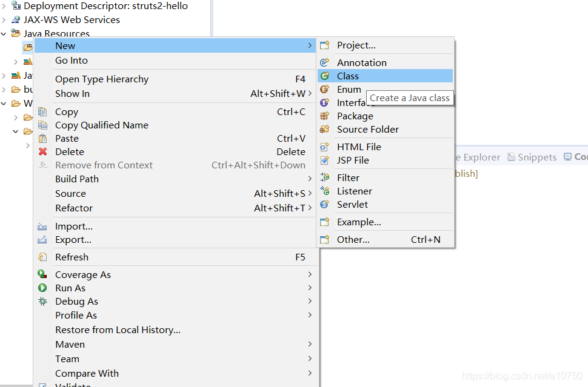
Task: Select Package in the New submenu
Action: (386, 116)
